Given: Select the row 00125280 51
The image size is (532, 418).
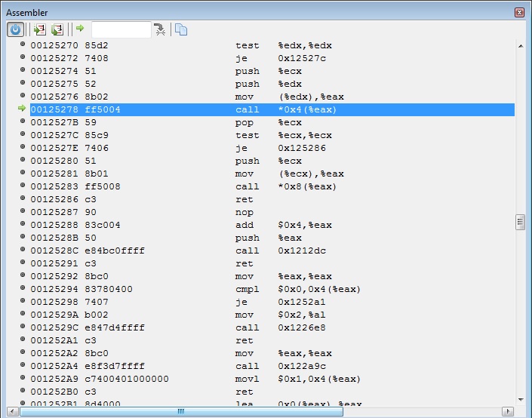Looking at the screenshot, I should coord(272,161).
